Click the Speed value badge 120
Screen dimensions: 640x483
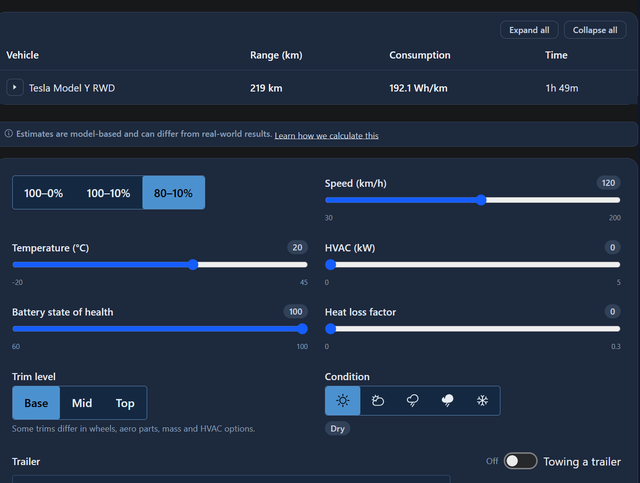(x=608, y=183)
